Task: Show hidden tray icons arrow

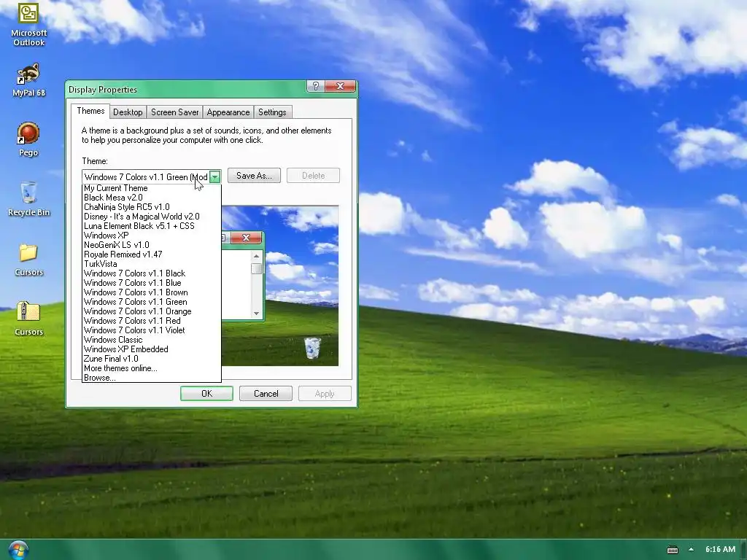Action: pos(691,549)
